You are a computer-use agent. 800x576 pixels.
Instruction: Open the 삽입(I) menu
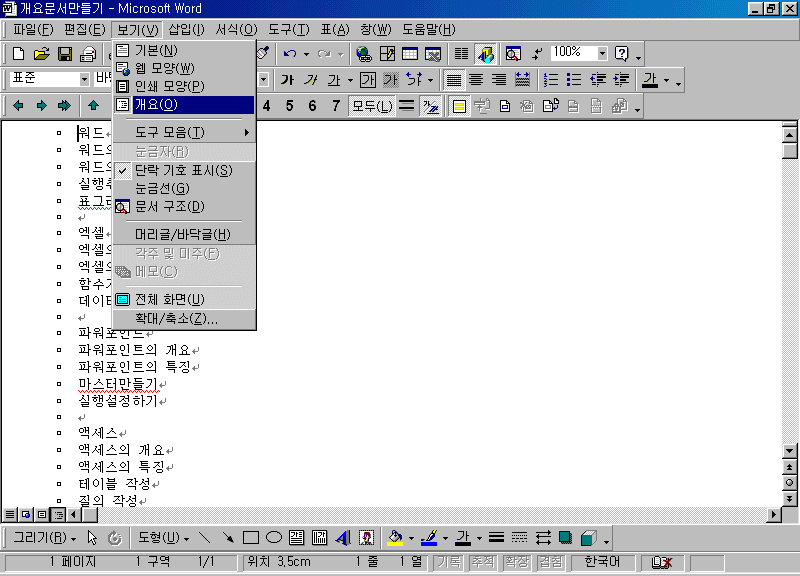(x=186, y=30)
